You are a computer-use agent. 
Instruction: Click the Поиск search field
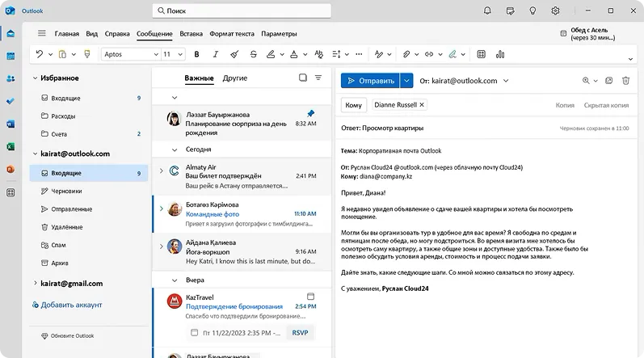click(242, 11)
